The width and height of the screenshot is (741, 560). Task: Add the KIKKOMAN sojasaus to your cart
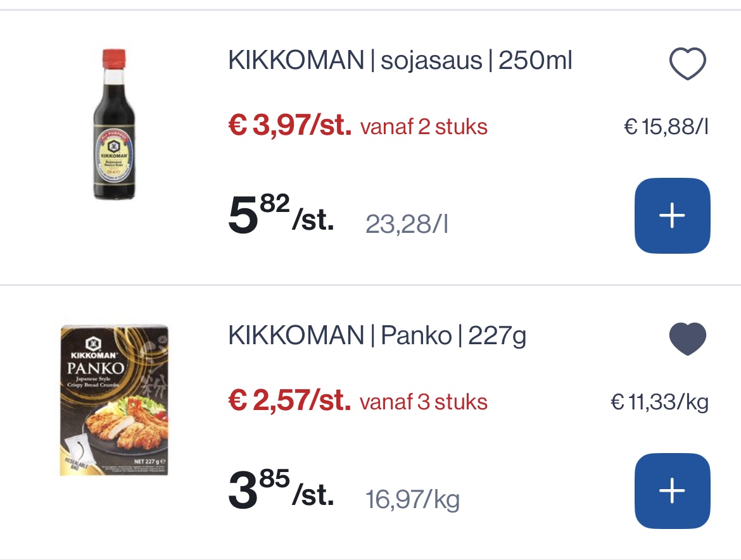click(x=672, y=215)
